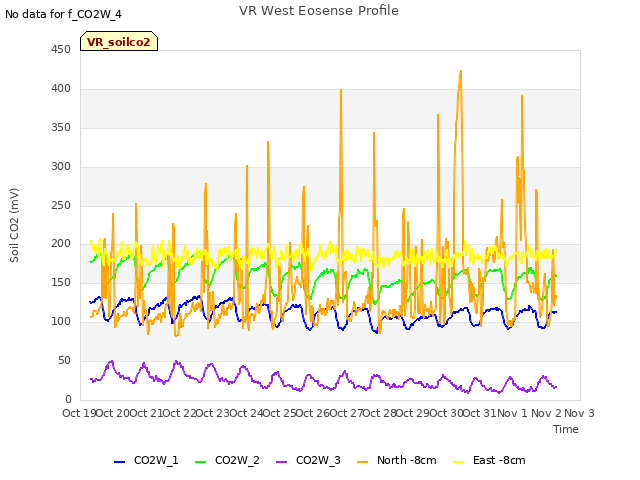This screenshot has width=640, height=480.
Task: Click the 'No data for f_CO2W_4' message
Action: point(63,14)
